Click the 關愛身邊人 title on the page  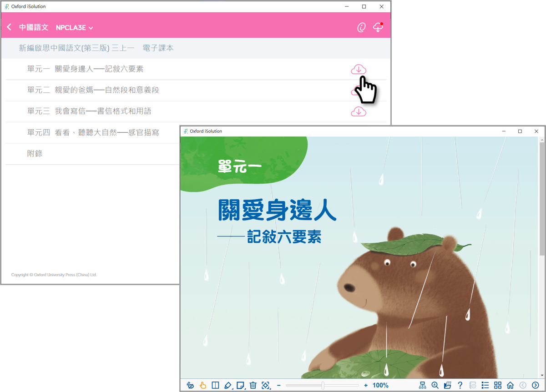pyautogui.click(x=278, y=210)
